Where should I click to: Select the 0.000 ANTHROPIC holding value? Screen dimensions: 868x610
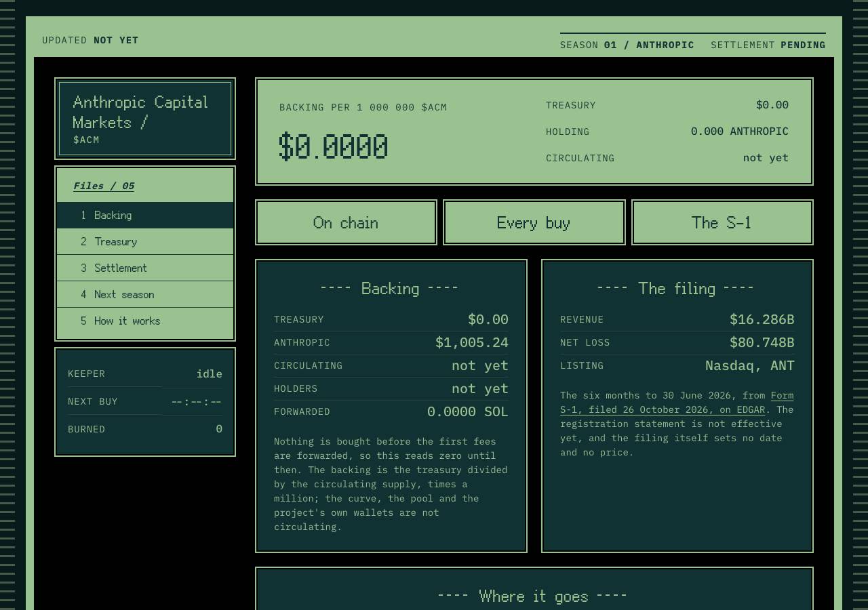[740, 131]
